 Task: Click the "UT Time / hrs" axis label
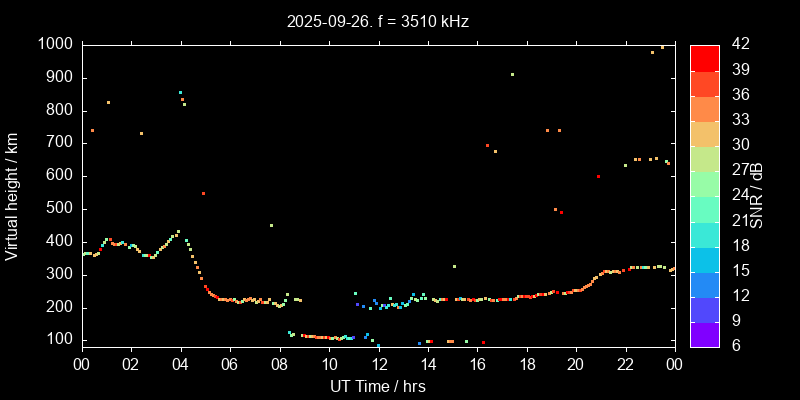[x=378, y=386]
